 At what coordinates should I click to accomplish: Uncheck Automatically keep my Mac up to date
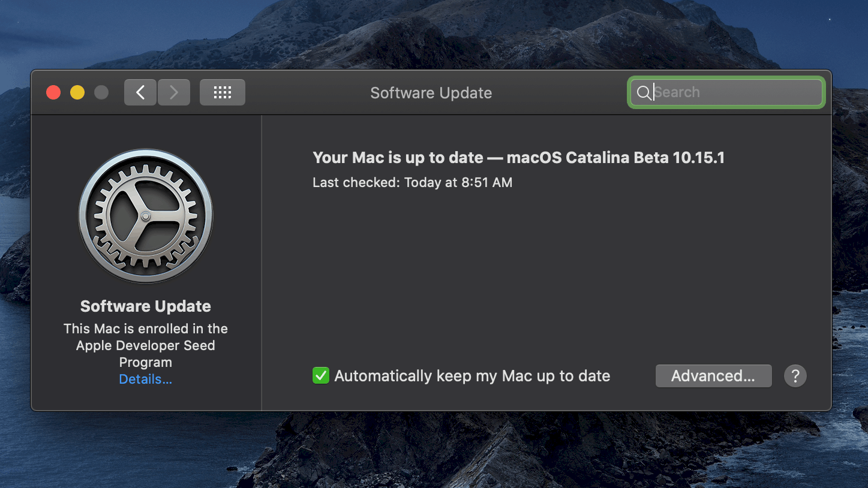tap(320, 375)
